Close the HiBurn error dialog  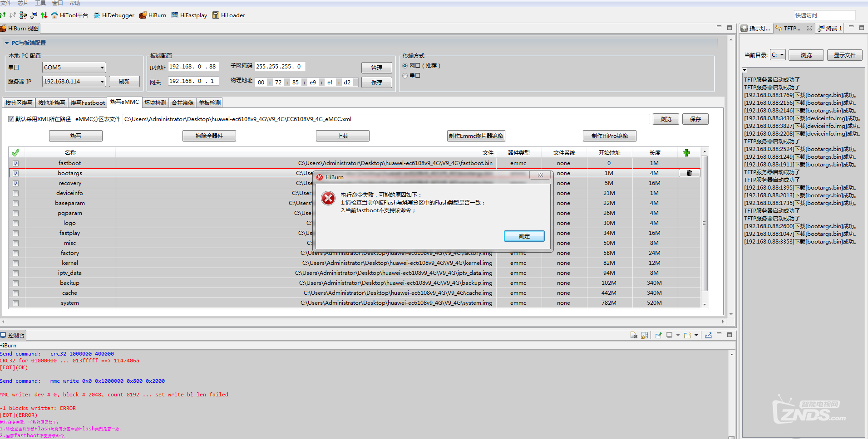click(540, 175)
